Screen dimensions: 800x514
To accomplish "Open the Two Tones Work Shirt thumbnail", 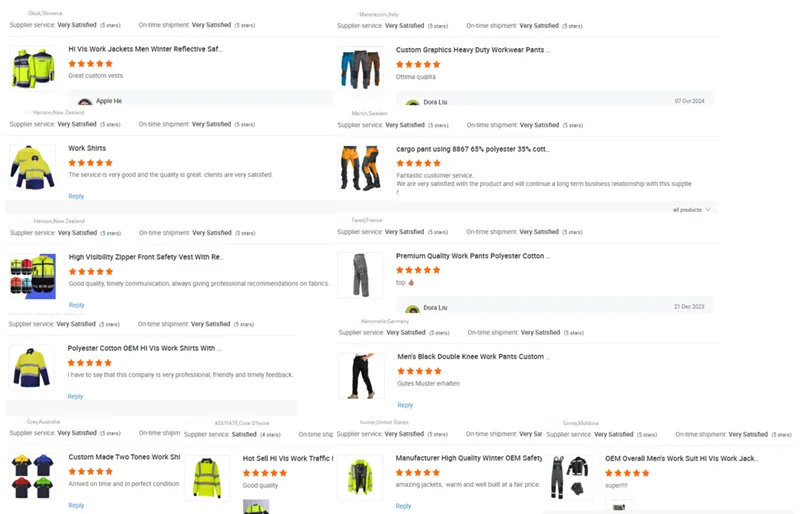I will click(33, 476).
